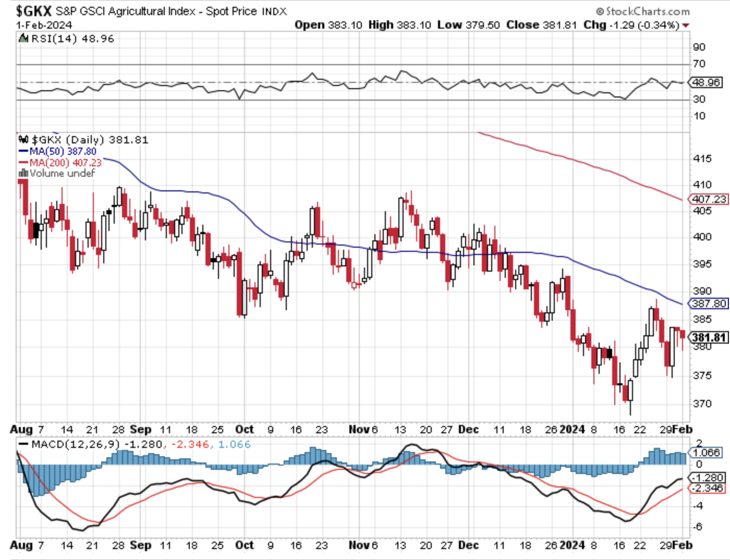Click the $GKX ticker symbol title
The width and height of the screenshot is (730, 560).
[x=34, y=11]
